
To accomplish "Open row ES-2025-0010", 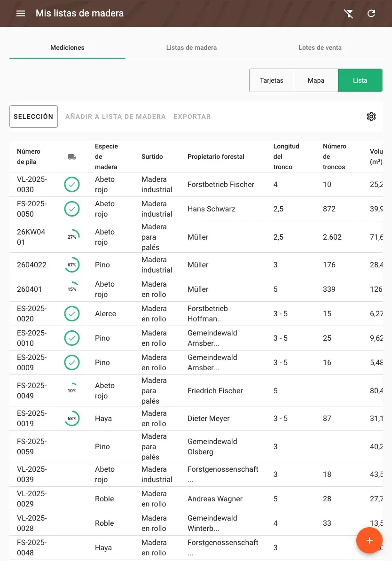I will (x=196, y=338).
